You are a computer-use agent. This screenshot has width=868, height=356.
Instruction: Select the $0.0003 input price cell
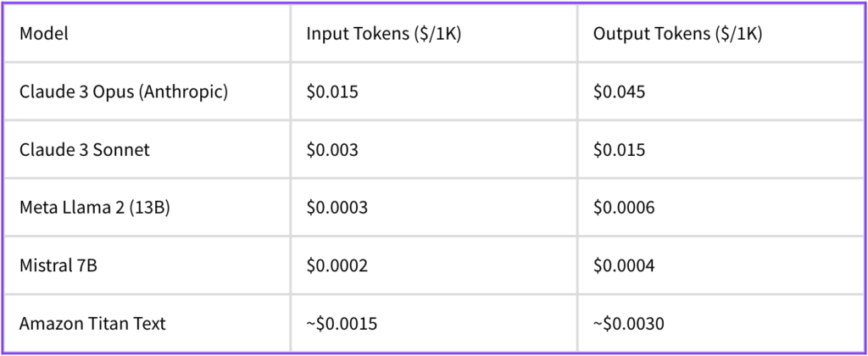tap(337, 209)
